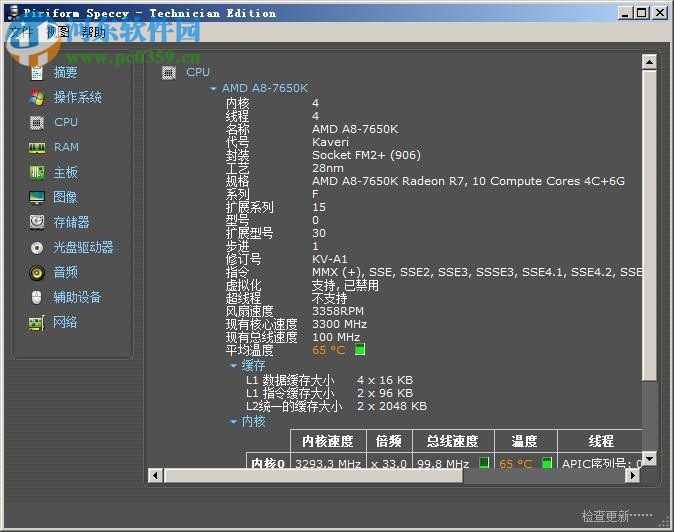Click the 音频 speaker icon
This screenshot has height=532, width=674.
(x=37, y=272)
